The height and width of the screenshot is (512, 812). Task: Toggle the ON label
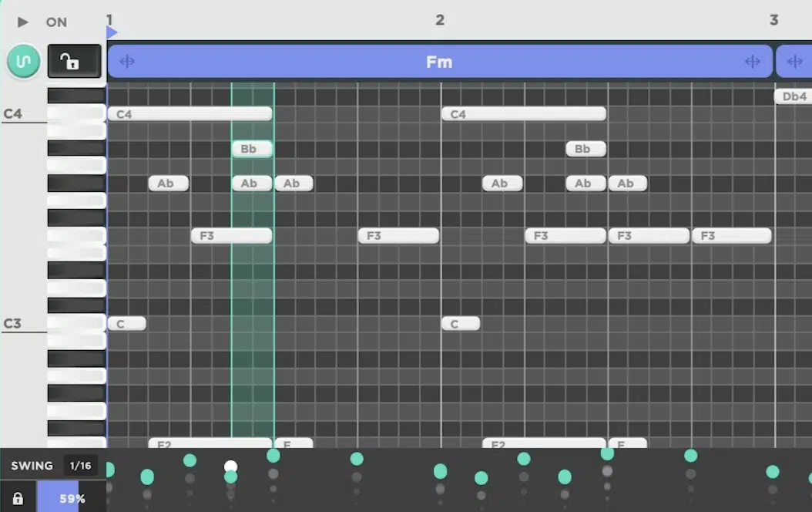click(56, 22)
